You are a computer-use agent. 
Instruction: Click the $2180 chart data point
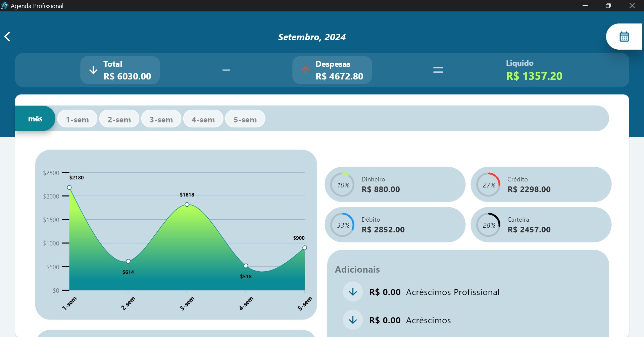coord(69,187)
